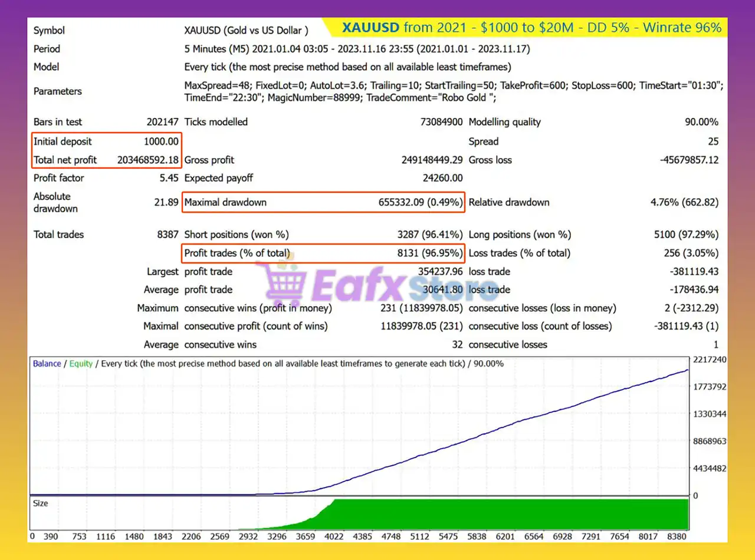755x560 pixels.
Task: Click the Relative drawdown value
Action: coord(684,202)
